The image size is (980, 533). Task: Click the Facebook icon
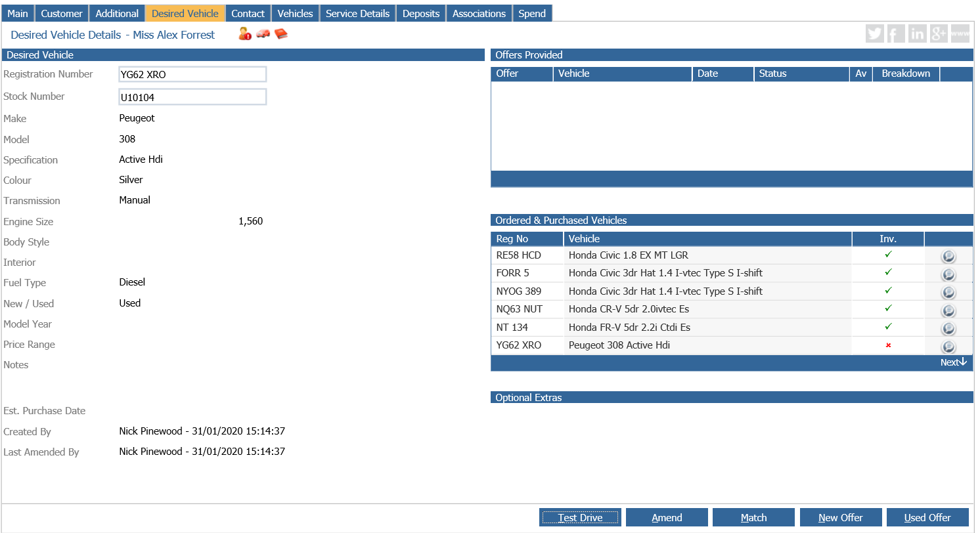(896, 33)
